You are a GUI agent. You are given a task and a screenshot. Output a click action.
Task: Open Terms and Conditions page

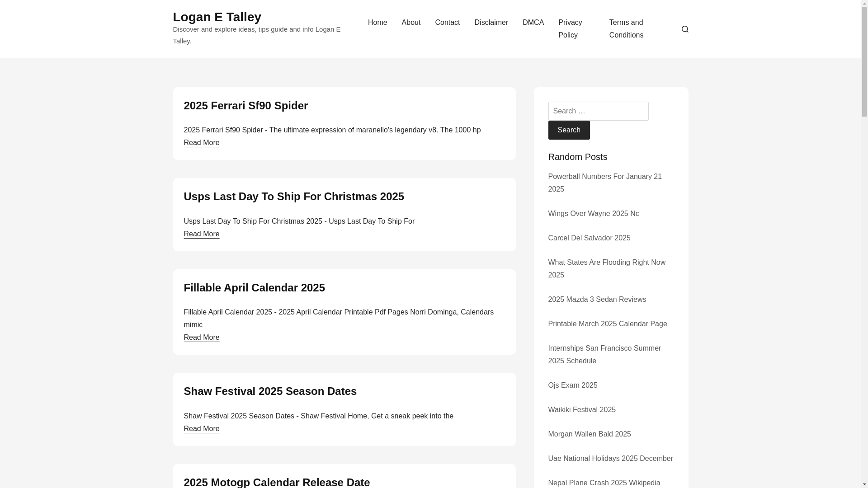[626, 29]
